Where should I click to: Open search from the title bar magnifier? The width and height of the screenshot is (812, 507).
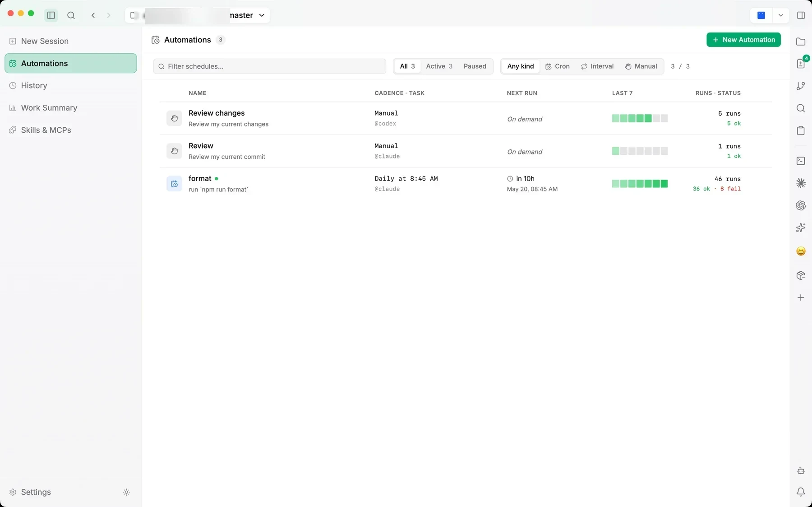[71, 15]
